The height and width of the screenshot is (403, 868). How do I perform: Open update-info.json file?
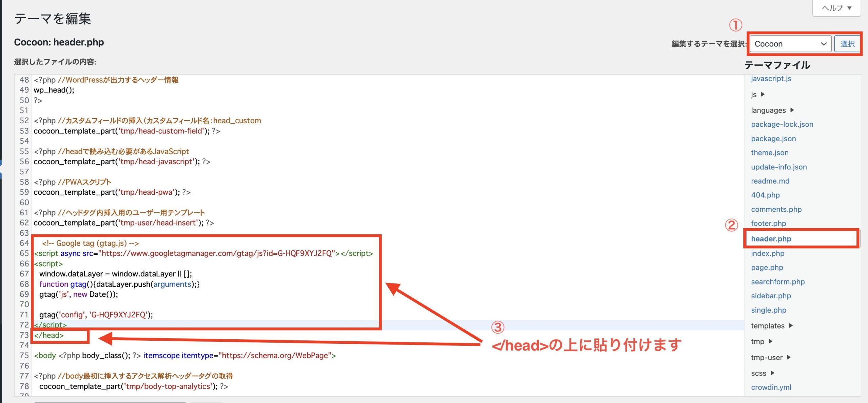pyautogui.click(x=779, y=167)
